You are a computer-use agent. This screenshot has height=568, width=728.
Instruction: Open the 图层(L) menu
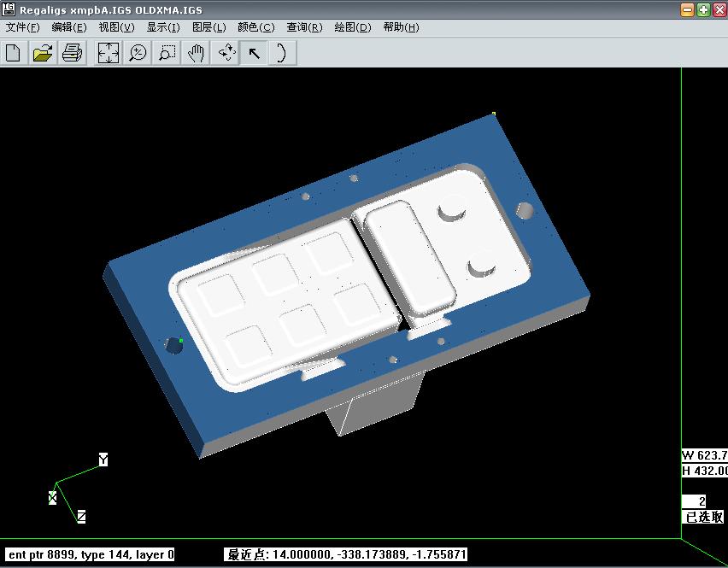click(209, 27)
